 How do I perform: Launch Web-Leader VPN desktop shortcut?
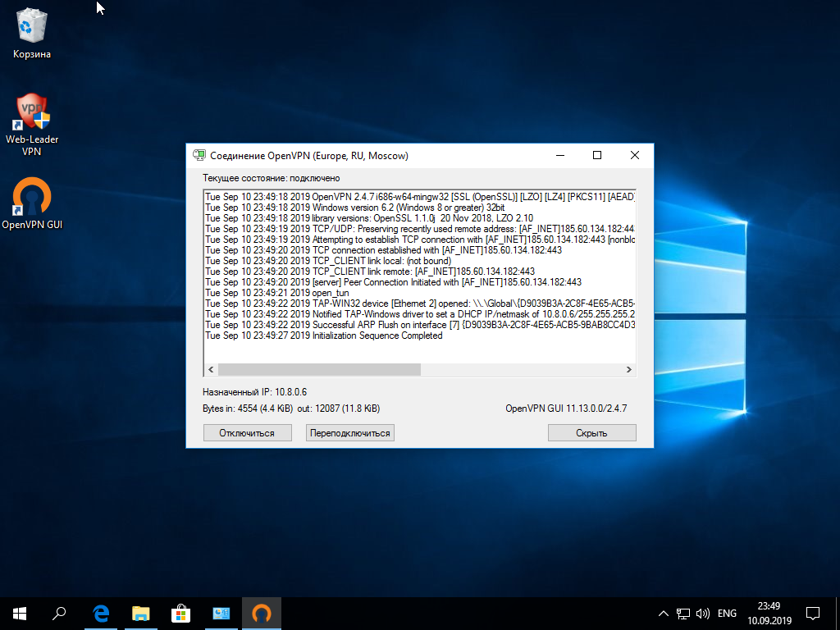point(32,125)
